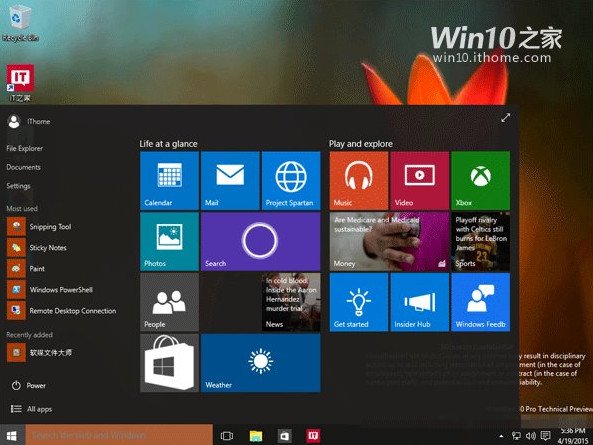Screen dimensions: 593x445
Task: Launch Snipping Tool from Most used
Action: coord(39,226)
